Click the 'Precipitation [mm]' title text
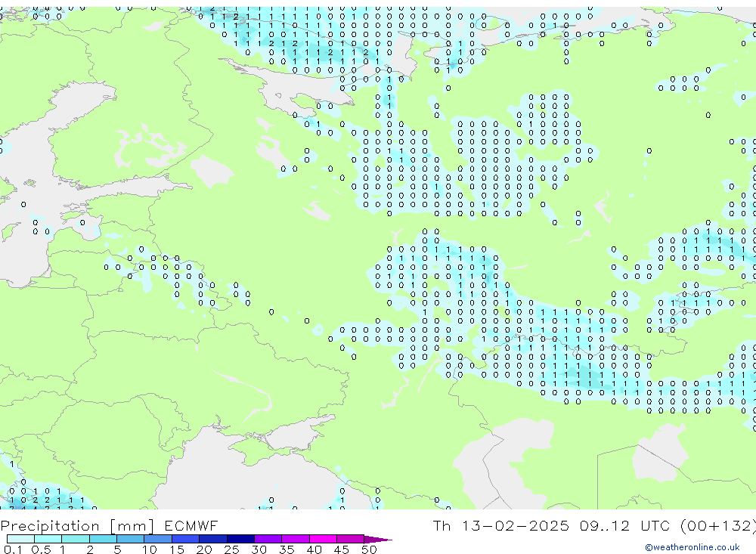 [x=77, y=525]
